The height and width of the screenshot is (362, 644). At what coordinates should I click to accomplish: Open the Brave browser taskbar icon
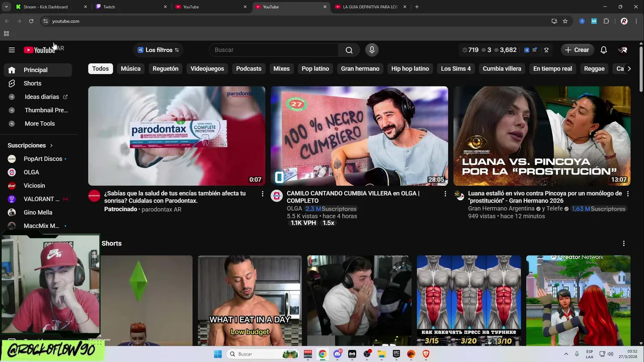pyautogui.click(x=426, y=354)
